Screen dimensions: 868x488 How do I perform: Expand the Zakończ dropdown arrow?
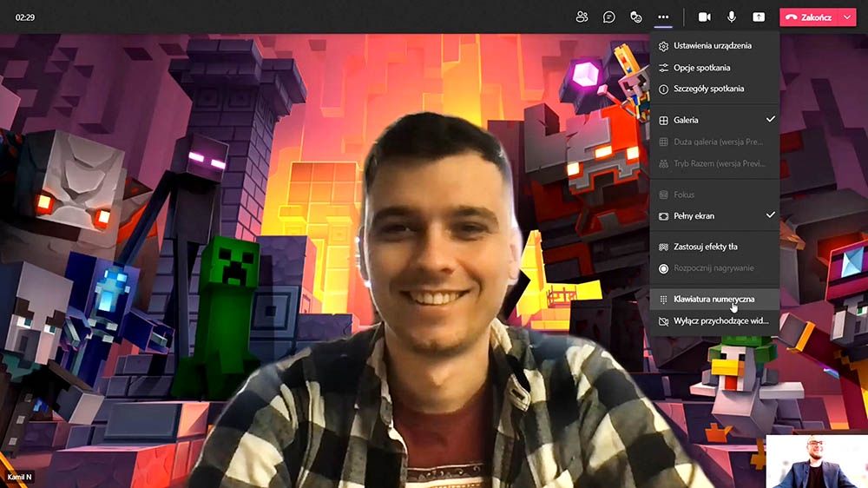pyautogui.click(x=847, y=17)
